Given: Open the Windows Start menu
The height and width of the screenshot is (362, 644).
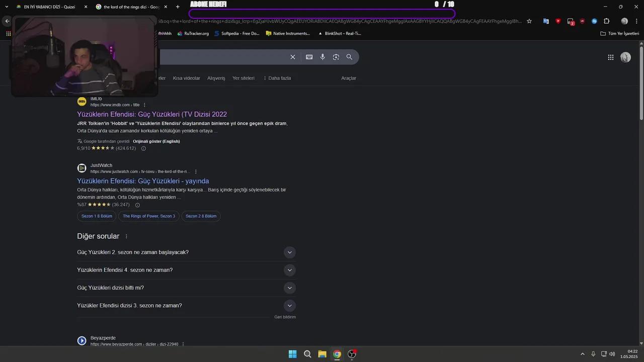Looking at the screenshot, I should coord(292,354).
